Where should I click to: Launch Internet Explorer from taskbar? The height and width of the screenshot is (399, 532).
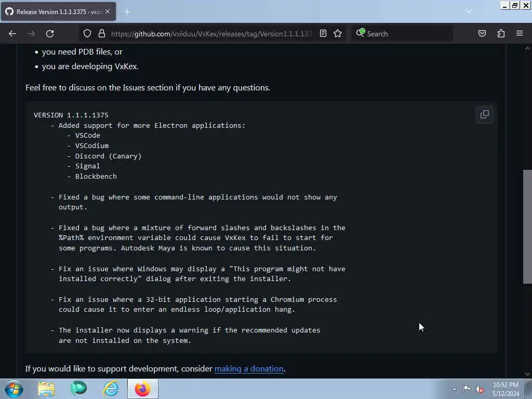111,389
